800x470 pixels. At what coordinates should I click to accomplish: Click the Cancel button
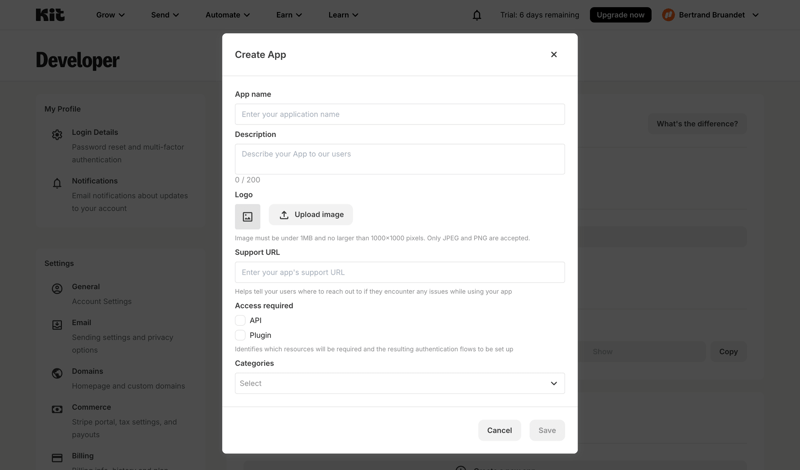pos(499,430)
